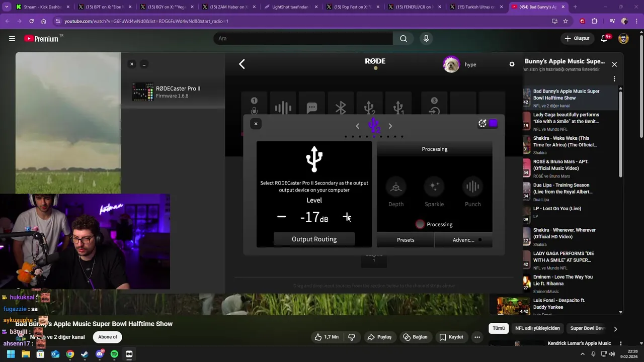Image resolution: width=644 pixels, height=362 pixels.
Task: Minimize the RØDE device side panel
Action: click(x=144, y=64)
